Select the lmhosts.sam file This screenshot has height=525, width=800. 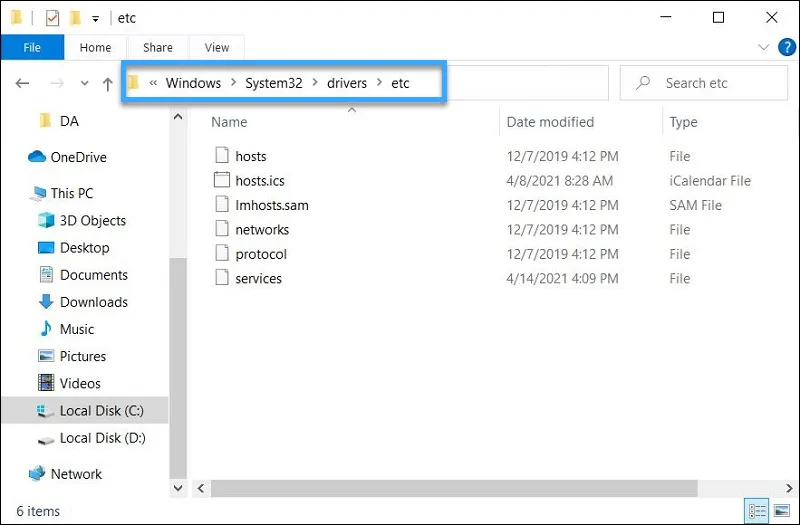coord(272,205)
